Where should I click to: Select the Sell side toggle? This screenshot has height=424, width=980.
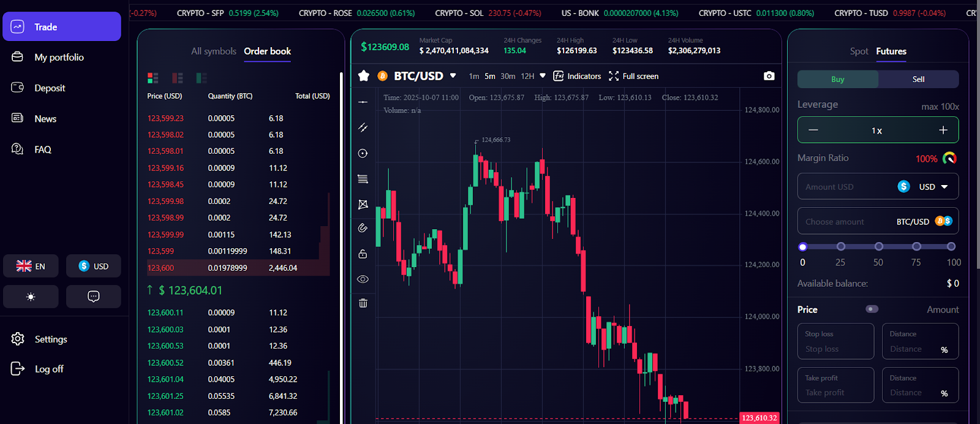tap(918, 79)
